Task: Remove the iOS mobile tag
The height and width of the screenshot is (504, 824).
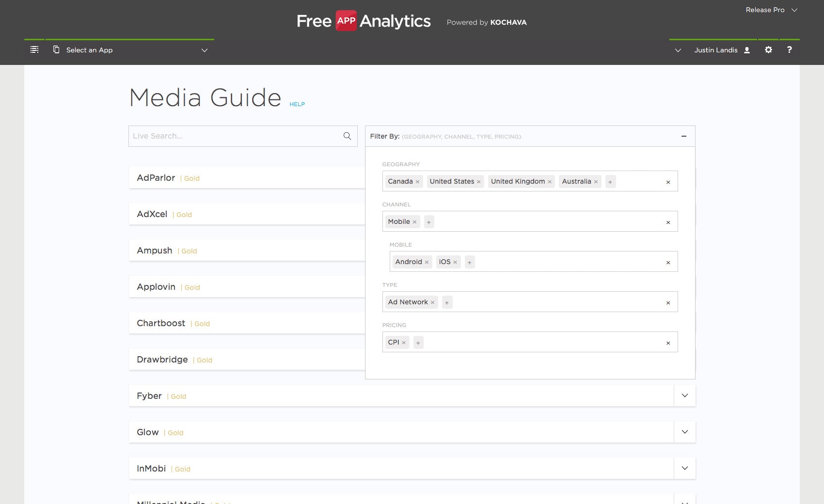Action: (x=455, y=262)
